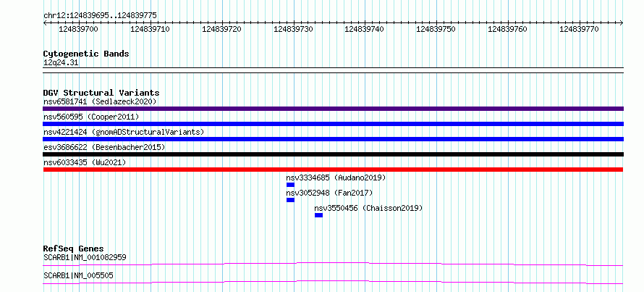Click ruler position 124839700

78,29
